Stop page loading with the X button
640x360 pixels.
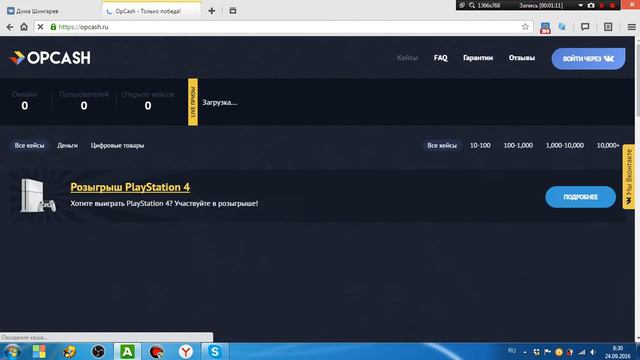tap(40, 27)
